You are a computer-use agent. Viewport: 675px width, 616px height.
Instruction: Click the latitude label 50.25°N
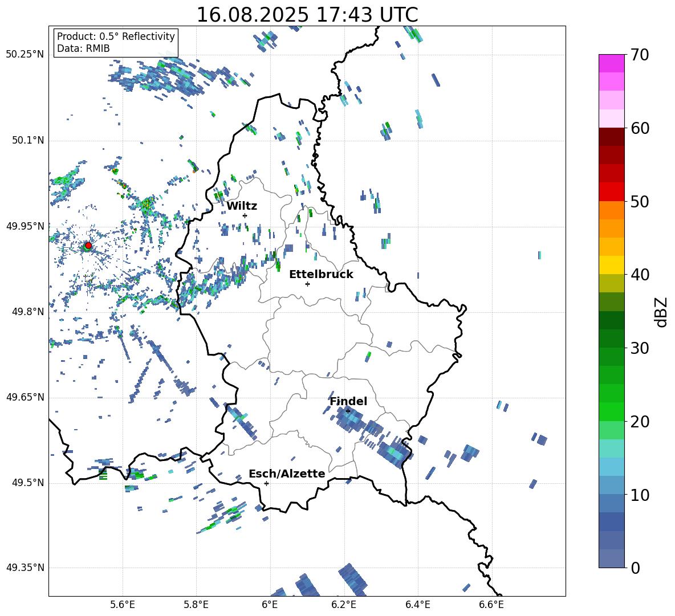(25, 55)
